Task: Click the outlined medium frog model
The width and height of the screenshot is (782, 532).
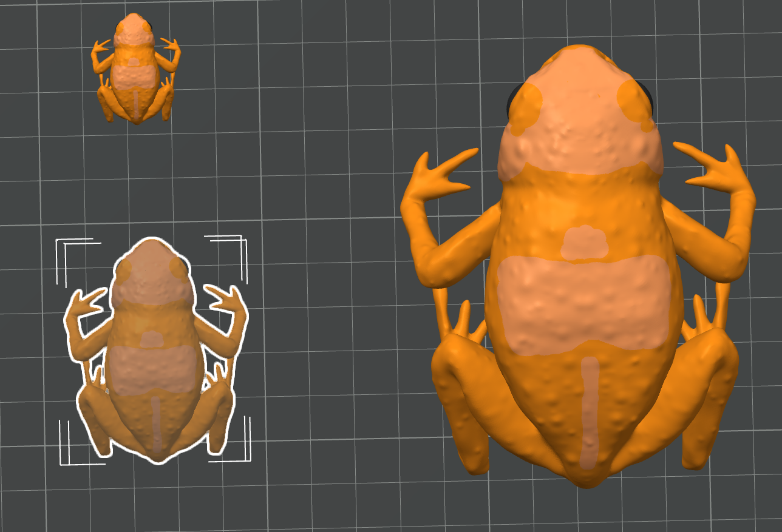Action: point(155,350)
